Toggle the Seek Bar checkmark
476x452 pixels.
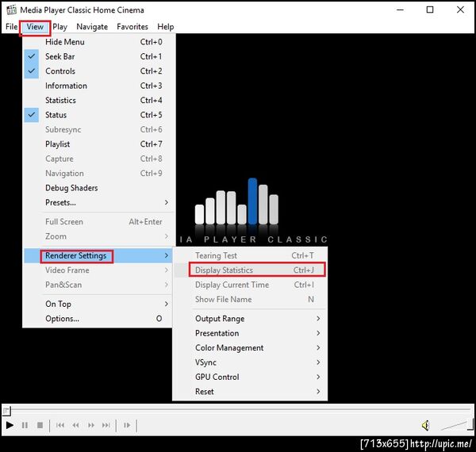point(32,56)
